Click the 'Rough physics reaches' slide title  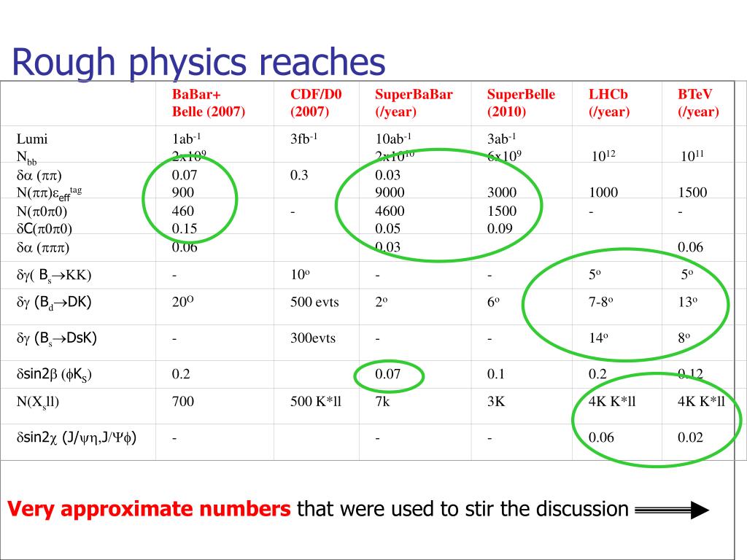(198, 63)
